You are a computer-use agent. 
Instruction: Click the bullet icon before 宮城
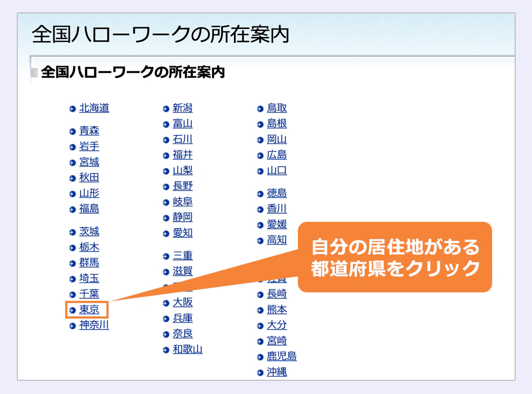73,163
